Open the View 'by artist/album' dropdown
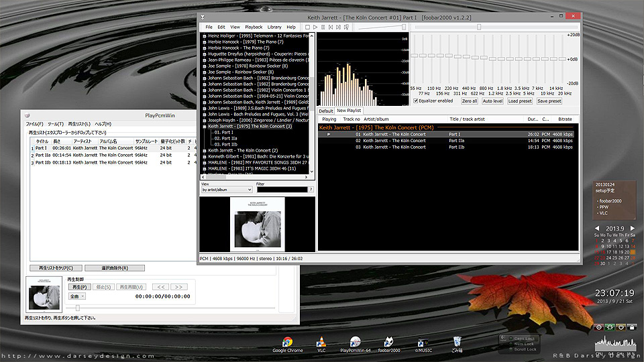 [227, 190]
